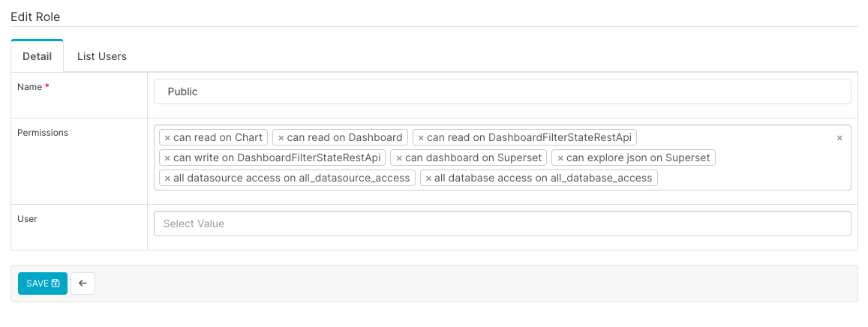This screenshot has height=327, width=868.
Task: Remove 'all datasource access' permission tag
Action: (x=167, y=178)
